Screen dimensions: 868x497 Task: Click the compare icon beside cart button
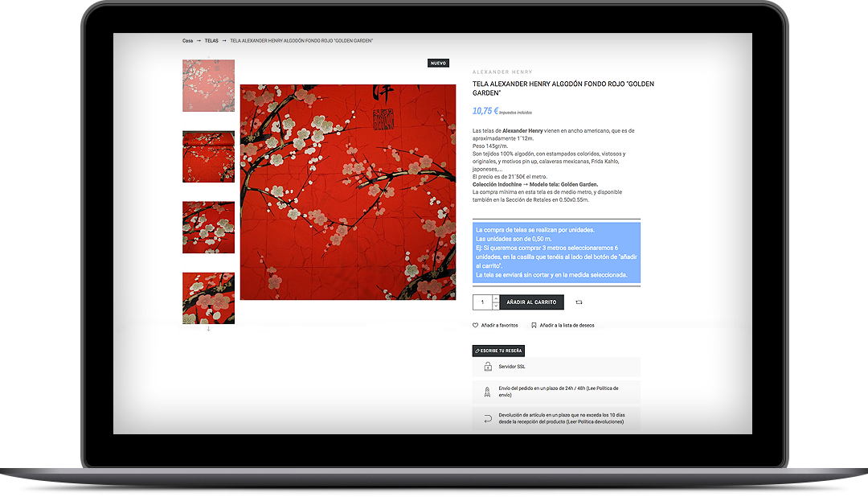(579, 302)
